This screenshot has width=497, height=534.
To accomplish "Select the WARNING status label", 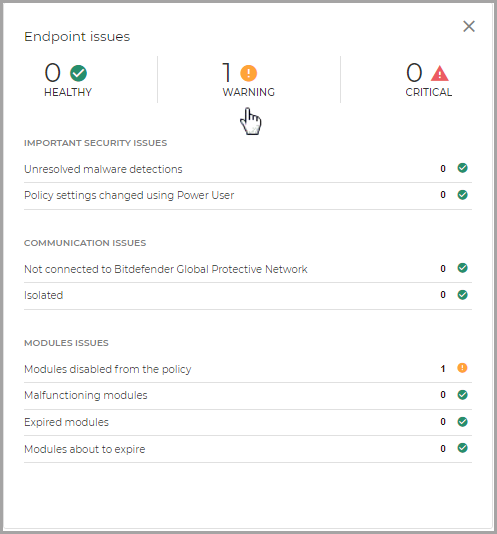I will (x=249, y=92).
